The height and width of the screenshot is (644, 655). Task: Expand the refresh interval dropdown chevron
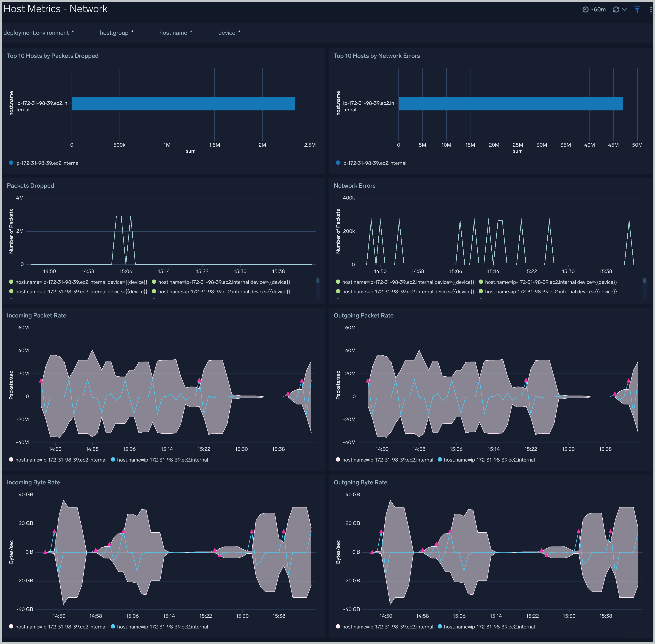point(624,9)
